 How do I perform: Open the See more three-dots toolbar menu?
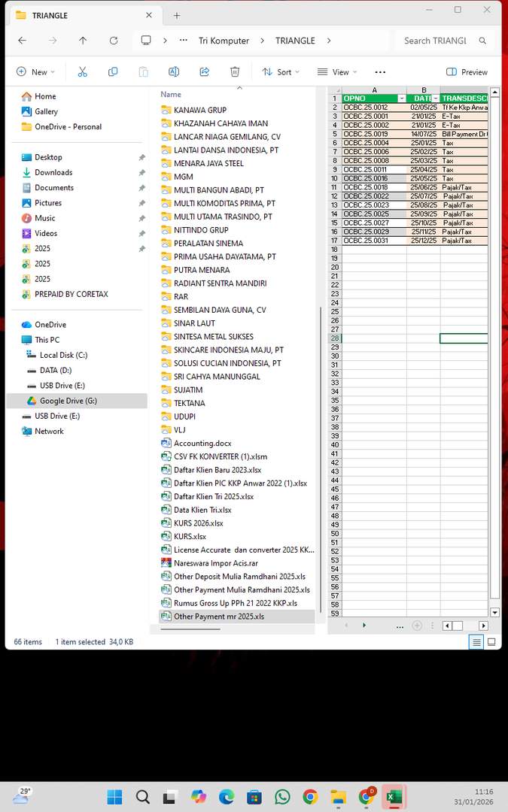coord(380,72)
